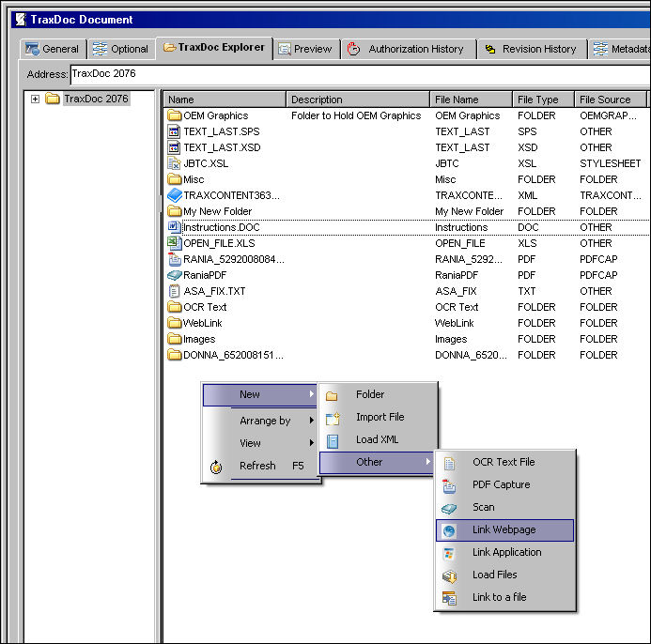Choose Link Webpage in Other submenu
This screenshot has width=651, height=644.
[x=504, y=529]
